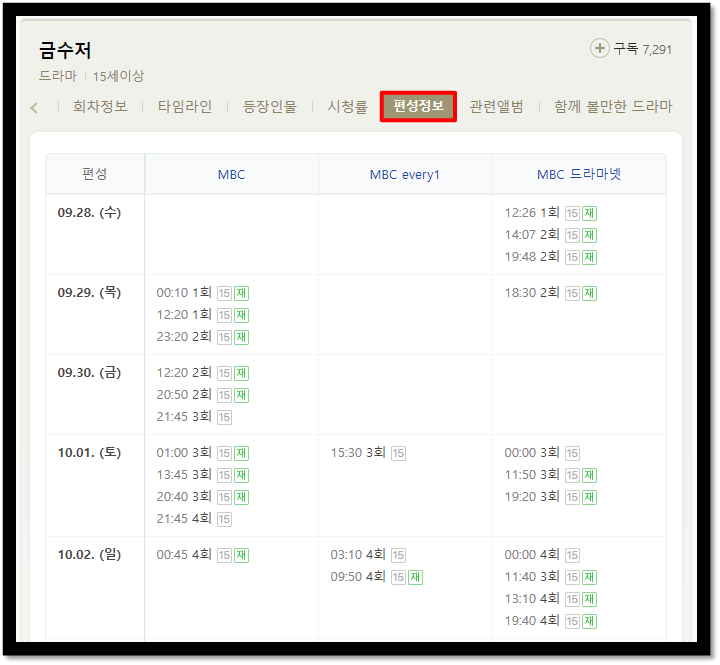Click the 재 rerun badge beside 12:26 1회
This screenshot has width=720, height=665.
(x=590, y=214)
